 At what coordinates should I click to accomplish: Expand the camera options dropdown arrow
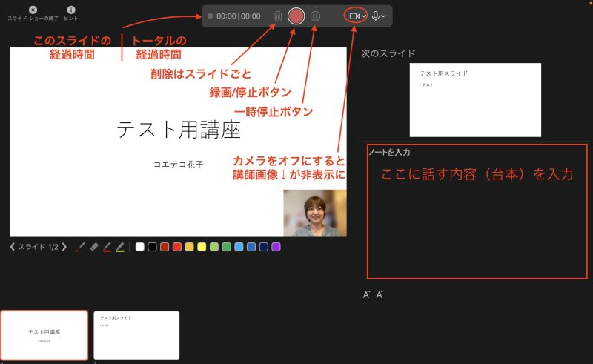(364, 16)
